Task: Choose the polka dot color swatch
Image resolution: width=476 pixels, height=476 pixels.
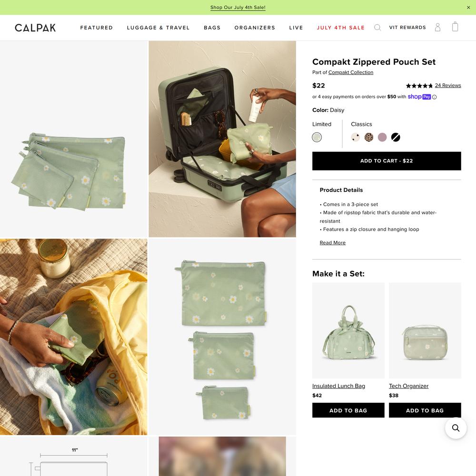Action: pyautogui.click(x=356, y=137)
